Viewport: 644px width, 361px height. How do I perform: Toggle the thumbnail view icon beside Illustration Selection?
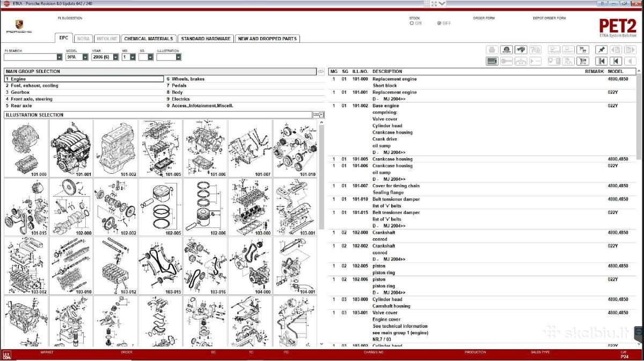click(x=318, y=114)
